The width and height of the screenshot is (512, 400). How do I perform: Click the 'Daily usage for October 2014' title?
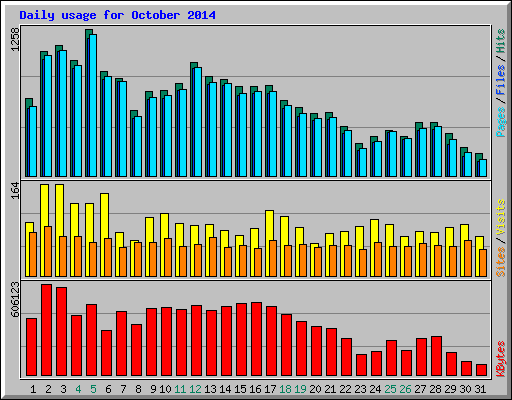(x=117, y=15)
